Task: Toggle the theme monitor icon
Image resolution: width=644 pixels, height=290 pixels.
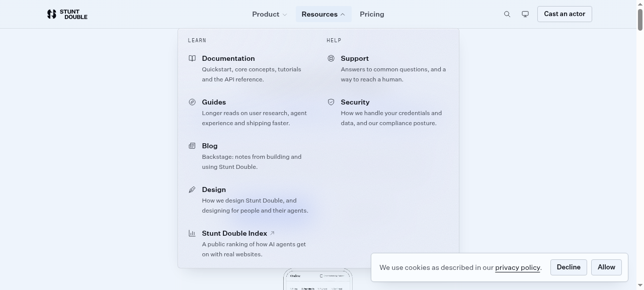Action: click(x=525, y=14)
